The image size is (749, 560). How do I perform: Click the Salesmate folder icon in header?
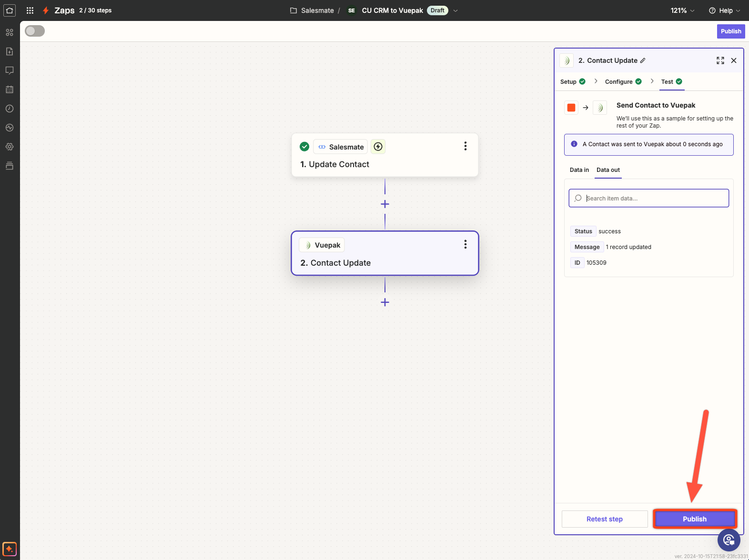294,10
